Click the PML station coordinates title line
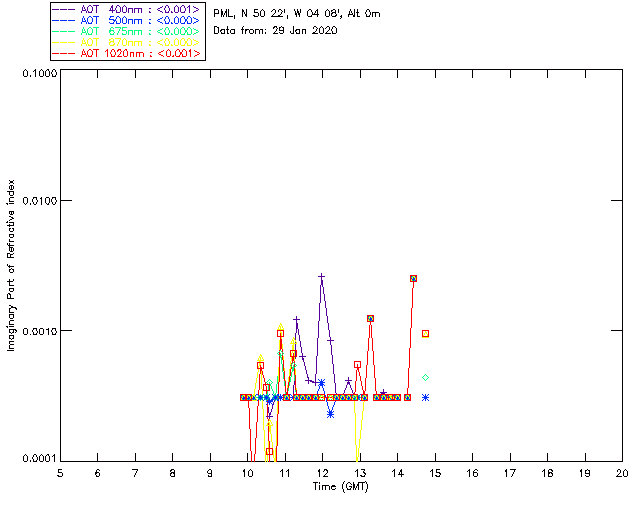This screenshot has width=640, height=512. pyautogui.click(x=297, y=14)
